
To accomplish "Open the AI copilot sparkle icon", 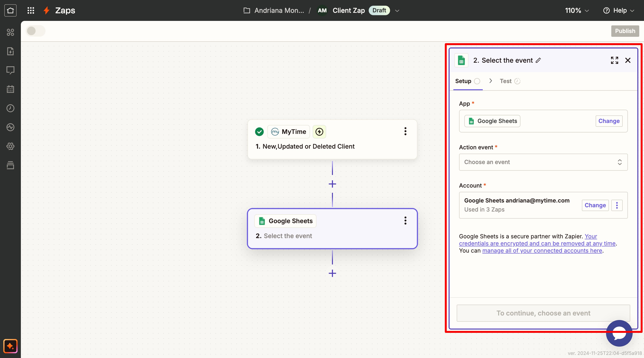I will point(10,346).
